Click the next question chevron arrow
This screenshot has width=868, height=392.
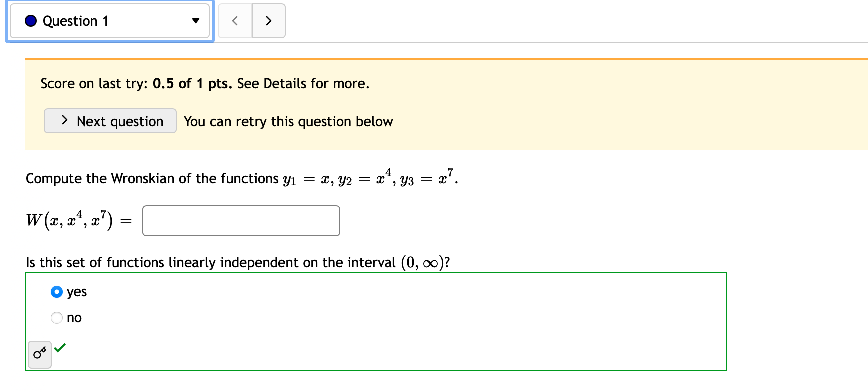coord(269,21)
